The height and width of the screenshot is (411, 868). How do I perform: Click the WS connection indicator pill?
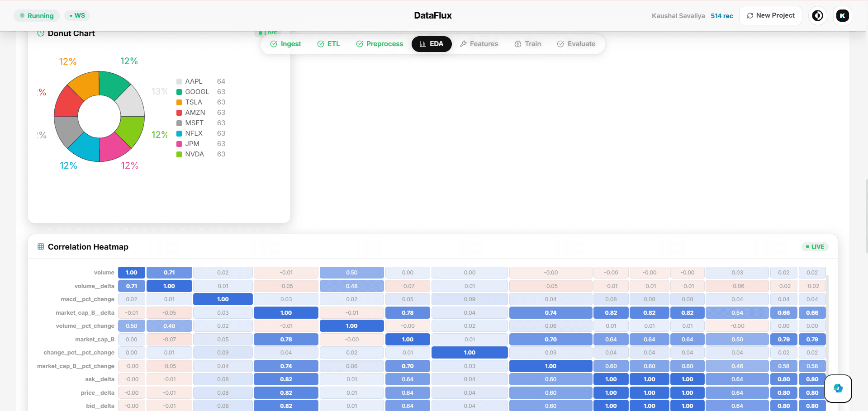pyautogui.click(x=77, y=15)
